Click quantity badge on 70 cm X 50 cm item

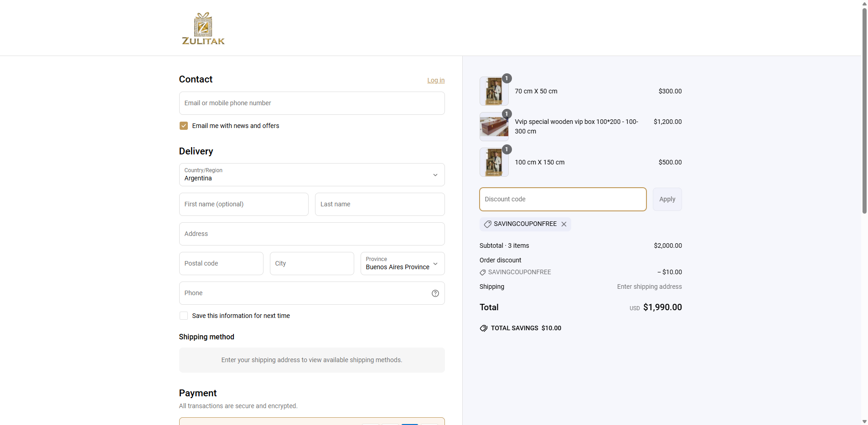coord(506,78)
